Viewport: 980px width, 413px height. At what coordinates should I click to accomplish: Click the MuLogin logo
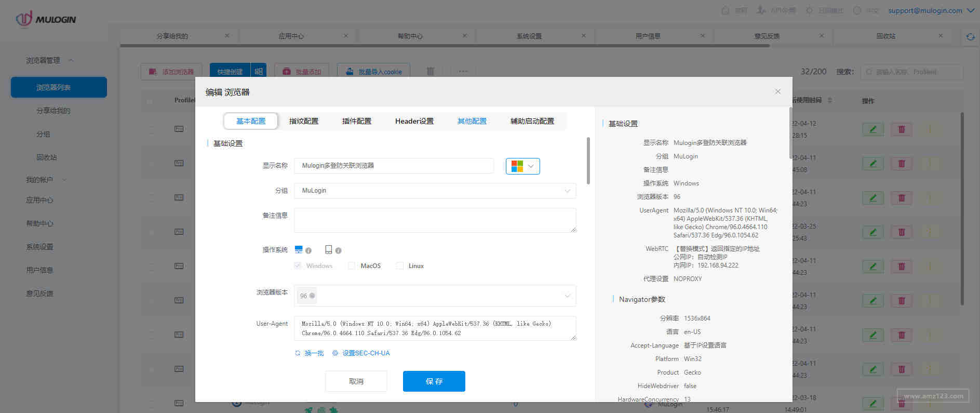[46, 19]
